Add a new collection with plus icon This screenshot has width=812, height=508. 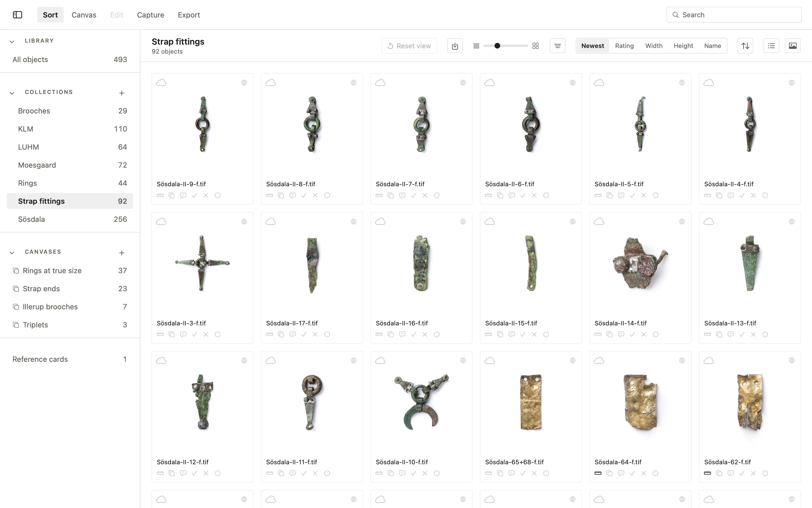(x=122, y=93)
